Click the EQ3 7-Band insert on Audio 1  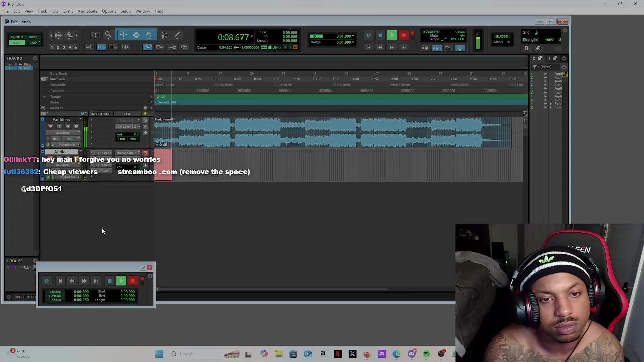(x=101, y=153)
